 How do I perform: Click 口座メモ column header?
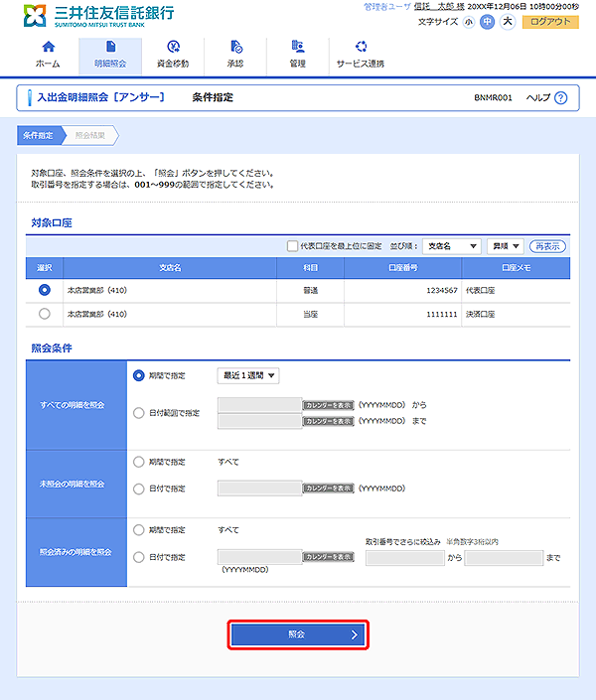[516, 268]
